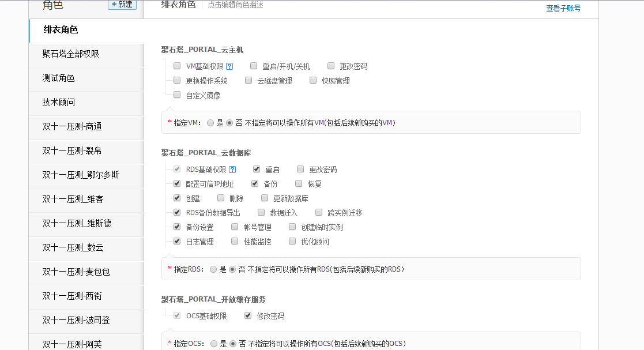Screen dimensions: 644x350
Task: Check 创建临时实例 checkbox
Action: [x=292, y=227]
